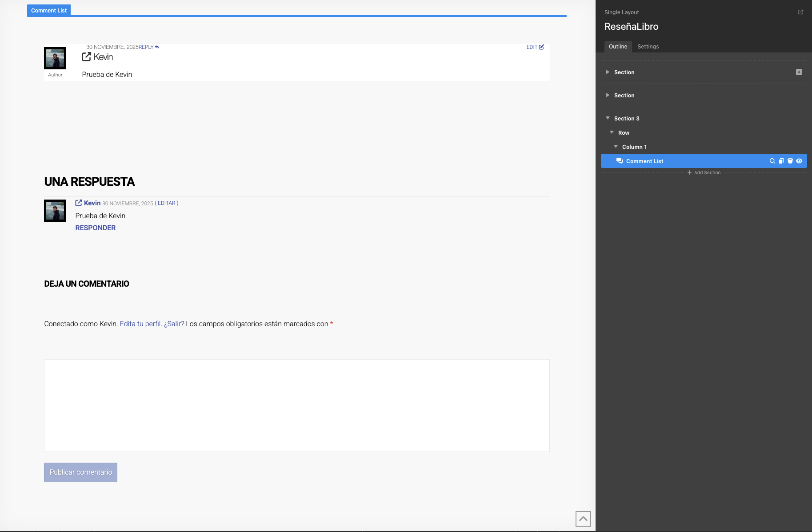Click the scroll-to-top arrow button
812x532 pixels.
coord(583,519)
